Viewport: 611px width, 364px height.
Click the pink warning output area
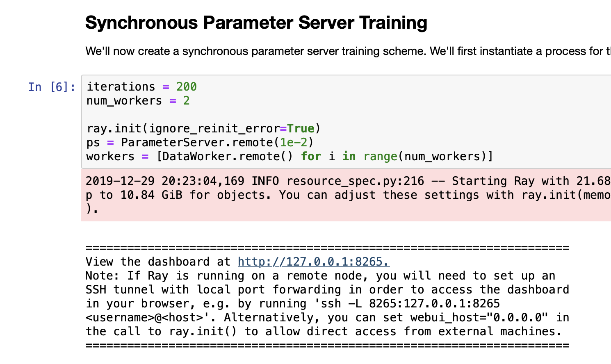pos(287,195)
